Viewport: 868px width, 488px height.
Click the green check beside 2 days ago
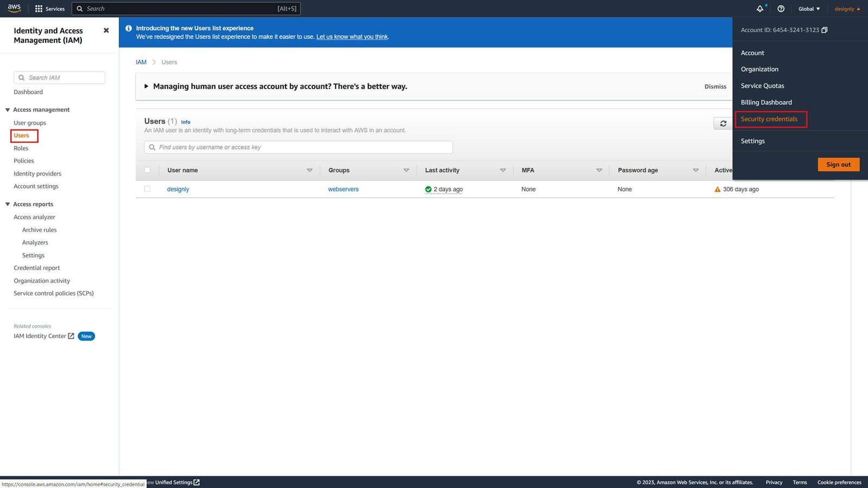coord(428,189)
